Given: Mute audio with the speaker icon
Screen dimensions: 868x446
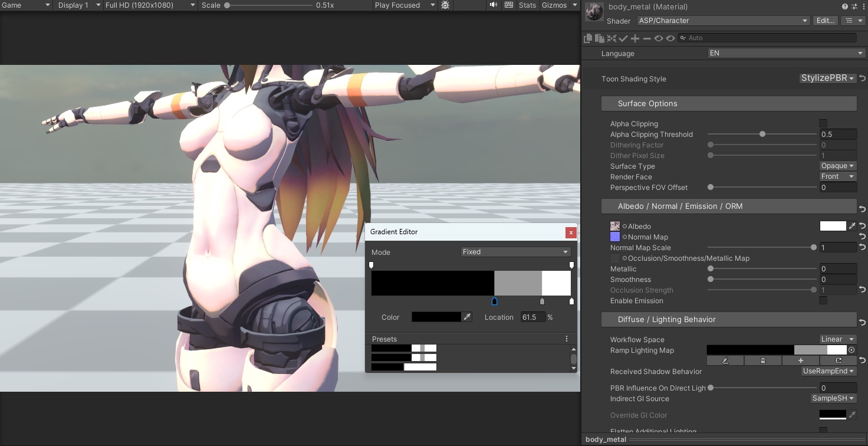Looking at the screenshot, I should click(493, 5).
